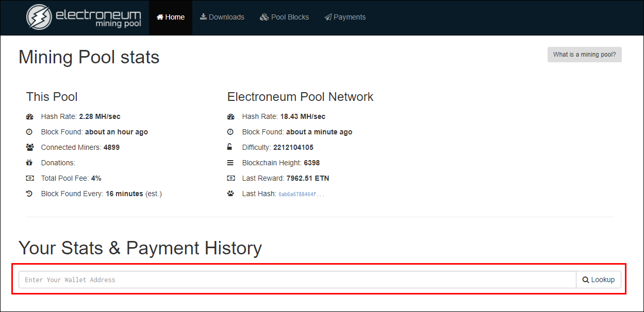This screenshot has height=312, width=644.
Task: Click the This Pool block found clock icon
Action: click(x=29, y=132)
